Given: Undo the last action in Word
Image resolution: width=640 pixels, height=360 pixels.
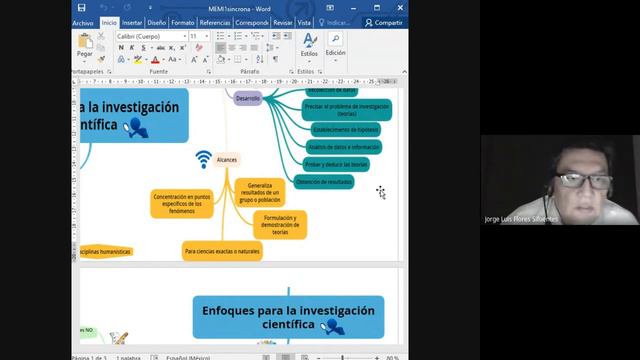Looking at the screenshot, I should [104, 8].
